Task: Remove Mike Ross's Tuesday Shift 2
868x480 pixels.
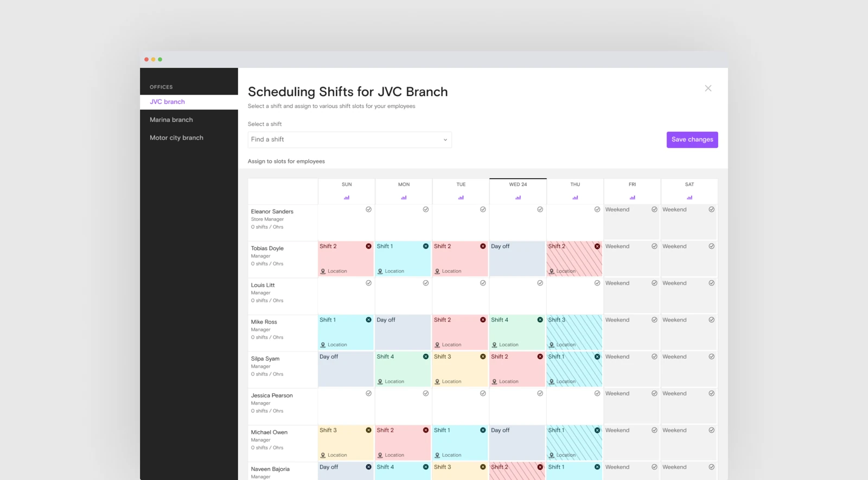Action: (x=483, y=320)
